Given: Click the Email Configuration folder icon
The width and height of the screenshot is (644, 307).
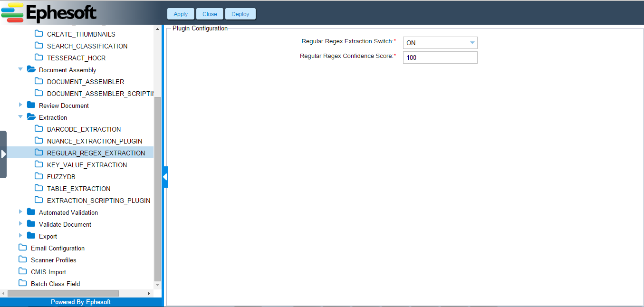Looking at the screenshot, I should (x=23, y=248).
